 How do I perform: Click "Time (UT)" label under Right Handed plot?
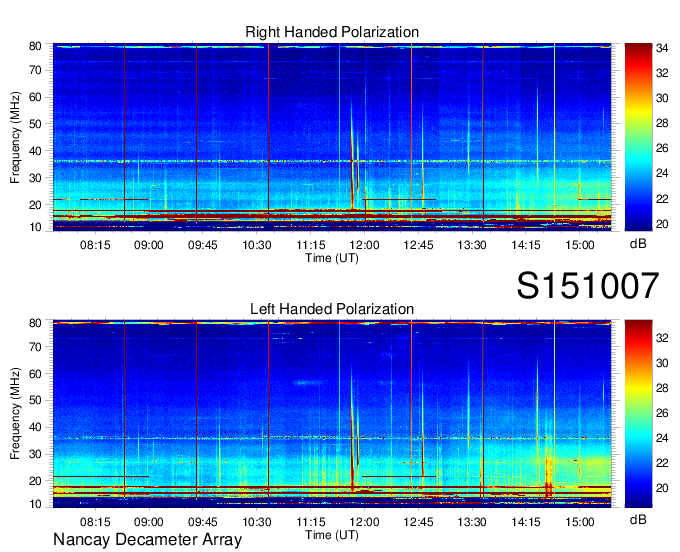(x=332, y=258)
